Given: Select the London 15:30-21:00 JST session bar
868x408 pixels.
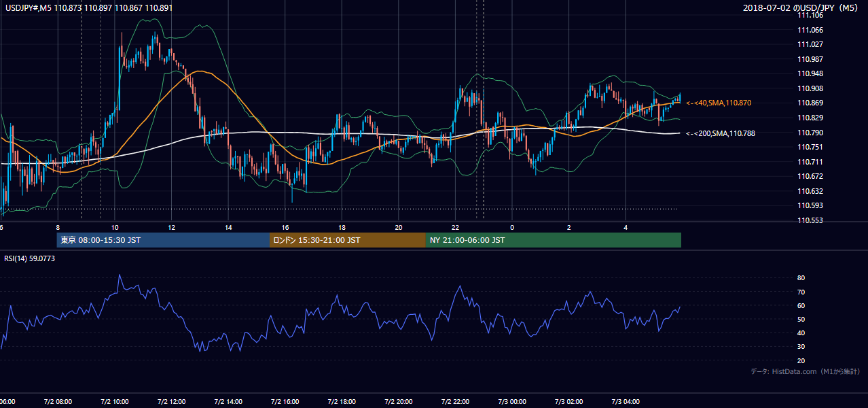Looking at the screenshot, I should [x=348, y=240].
